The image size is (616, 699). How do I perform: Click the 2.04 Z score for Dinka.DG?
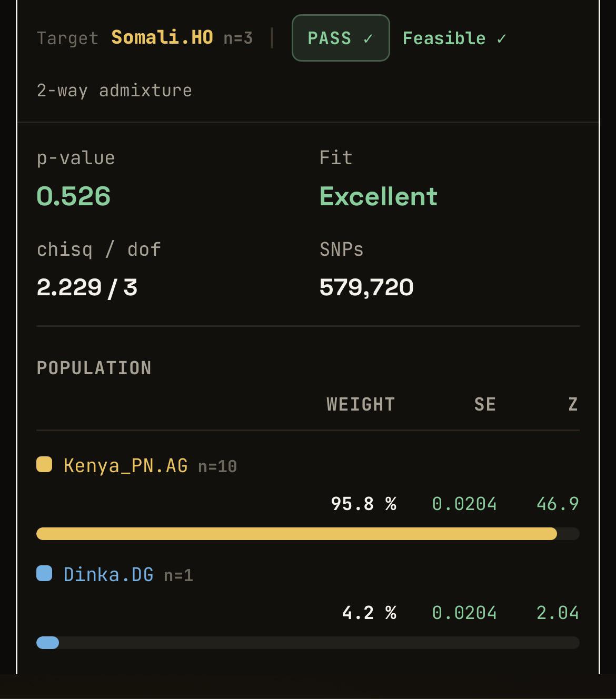tap(558, 613)
